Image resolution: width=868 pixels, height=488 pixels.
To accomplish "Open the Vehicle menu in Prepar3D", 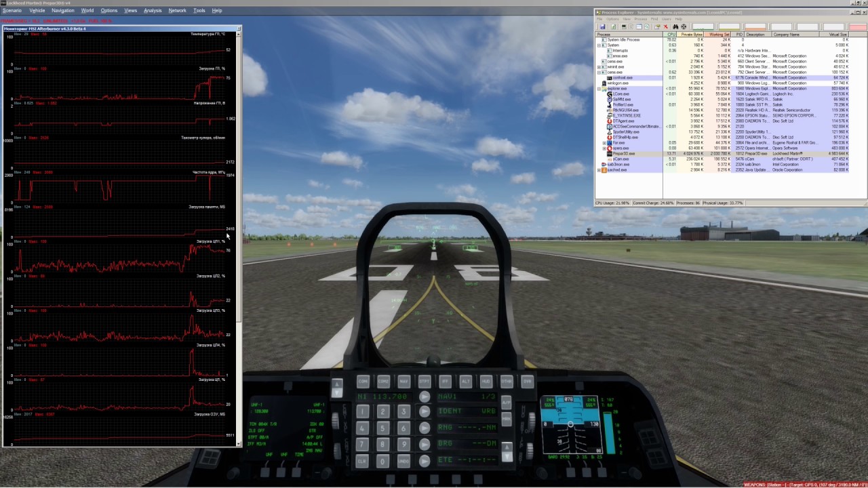I will (37, 10).
